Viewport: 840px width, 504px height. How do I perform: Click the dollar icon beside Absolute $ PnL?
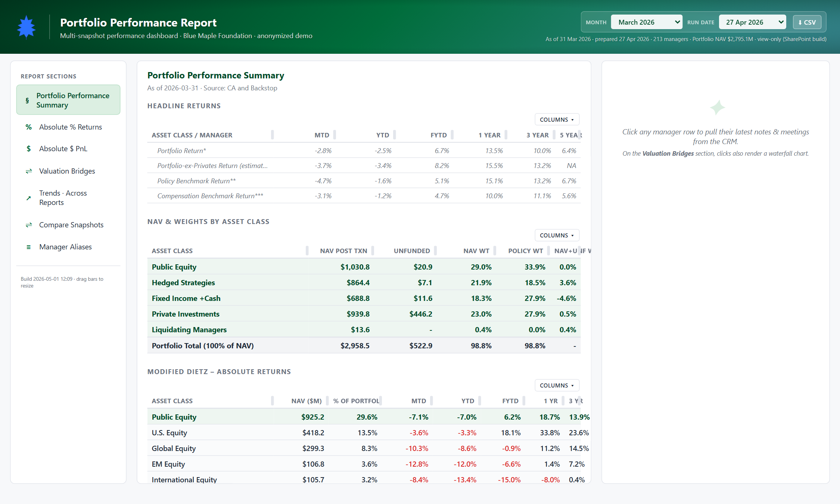[28, 149]
